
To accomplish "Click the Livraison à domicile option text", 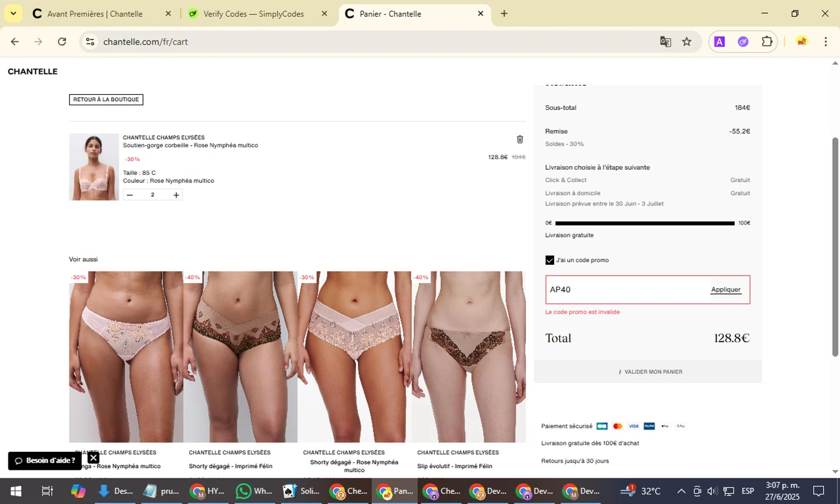I will coord(572,193).
